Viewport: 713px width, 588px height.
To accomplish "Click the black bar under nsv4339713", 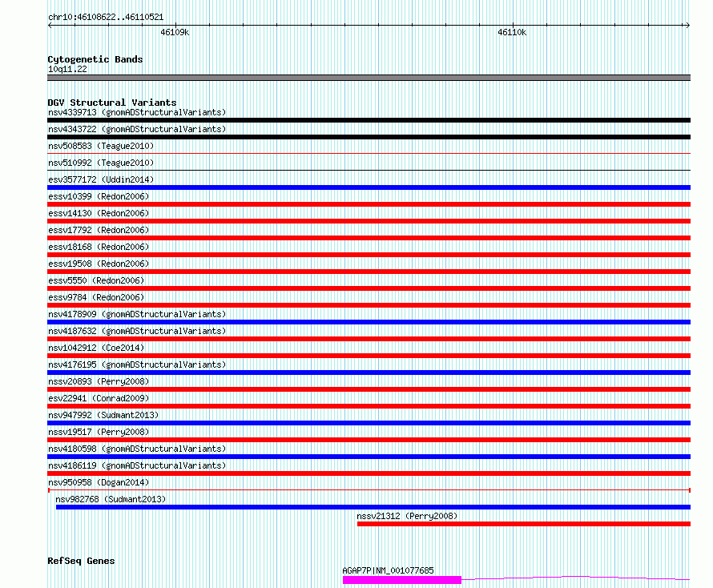I will (x=369, y=120).
